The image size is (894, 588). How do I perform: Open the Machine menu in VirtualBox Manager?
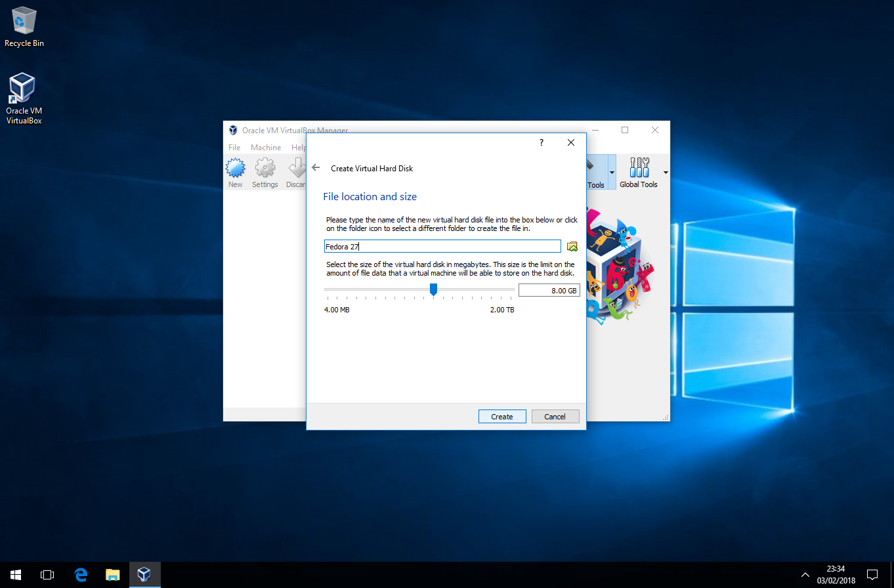point(266,148)
